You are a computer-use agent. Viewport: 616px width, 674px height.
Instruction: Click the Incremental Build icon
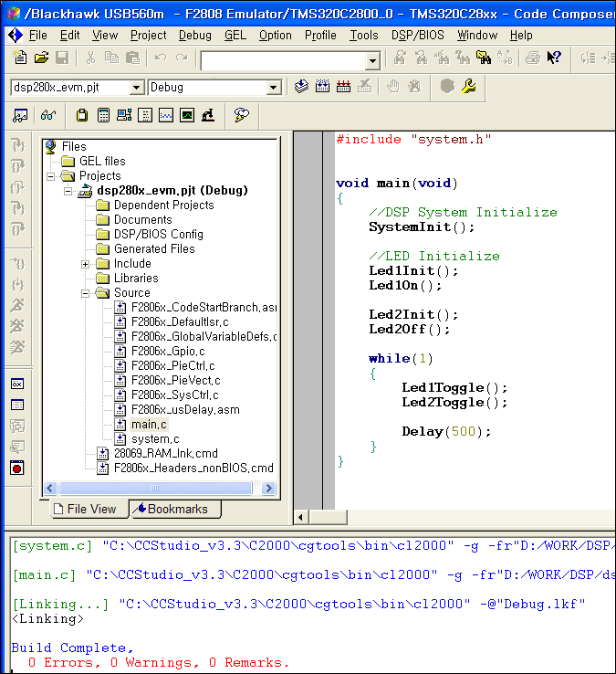click(x=323, y=87)
